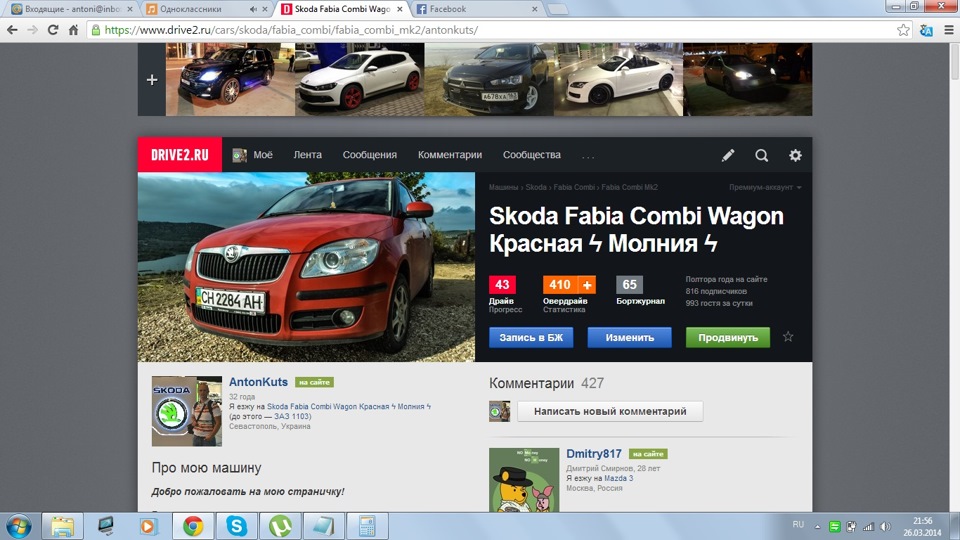This screenshot has height=540, width=960.
Task: Go to browser home page icon
Action: pos(73,29)
